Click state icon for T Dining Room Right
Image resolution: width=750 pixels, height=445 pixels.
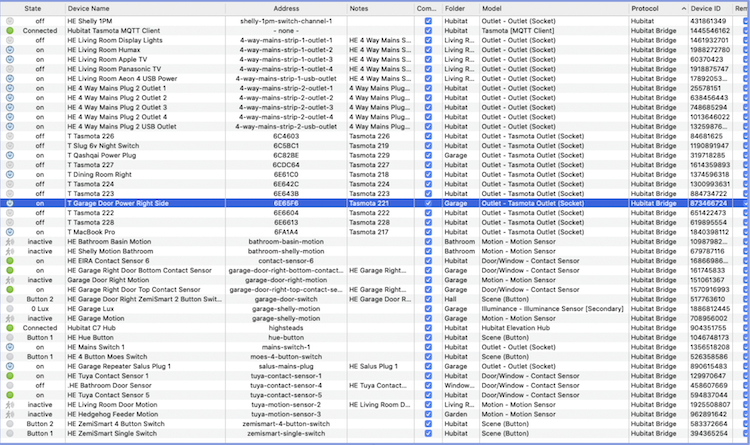click(10, 175)
